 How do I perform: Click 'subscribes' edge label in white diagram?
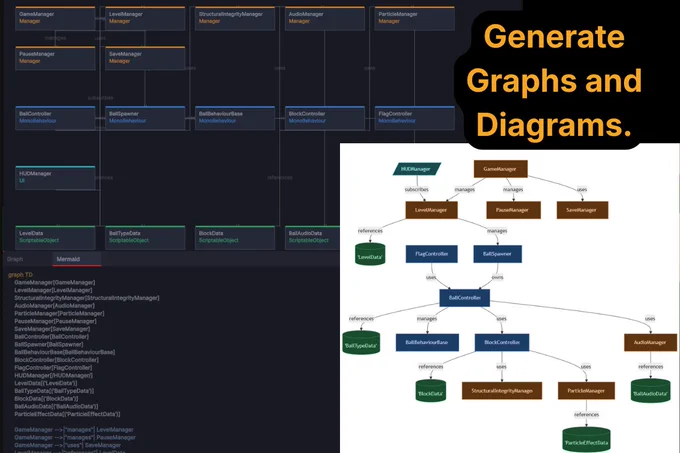417,189
